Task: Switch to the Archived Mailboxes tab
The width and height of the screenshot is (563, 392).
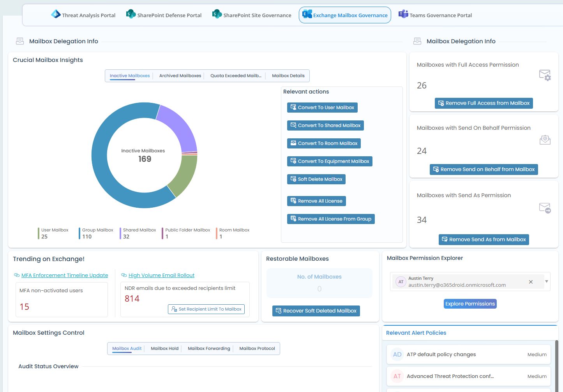Action: [180, 76]
